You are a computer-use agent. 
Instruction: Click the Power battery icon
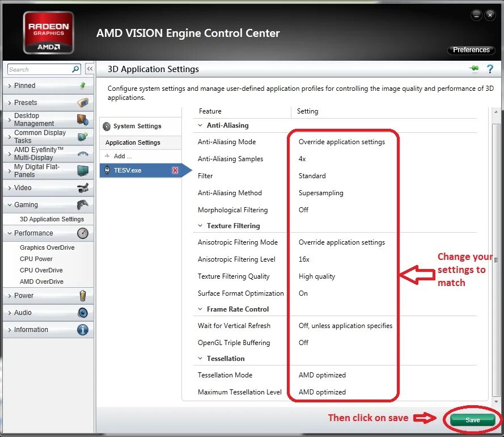[x=83, y=296]
